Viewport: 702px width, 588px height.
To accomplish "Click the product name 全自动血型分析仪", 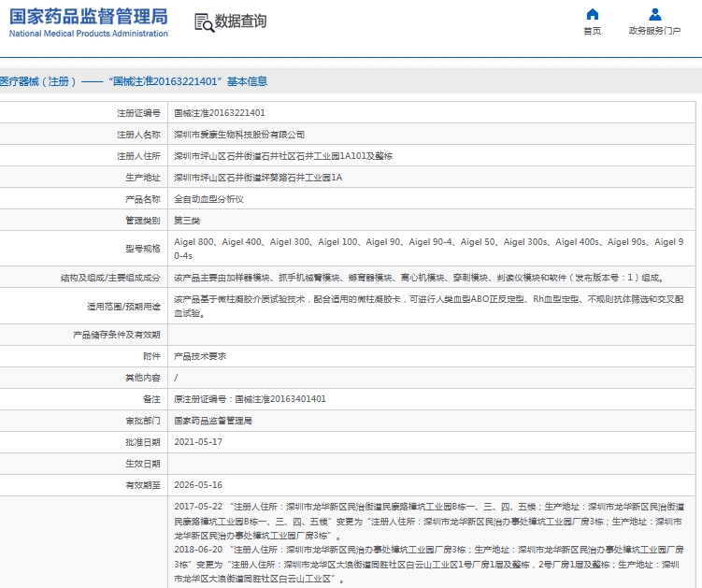I will 208,199.
